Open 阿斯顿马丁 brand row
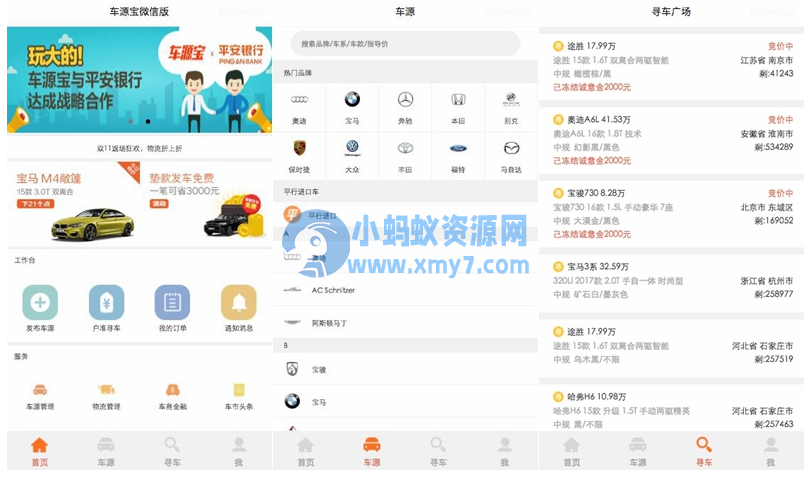810x491 pixels. (x=406, y=323)
